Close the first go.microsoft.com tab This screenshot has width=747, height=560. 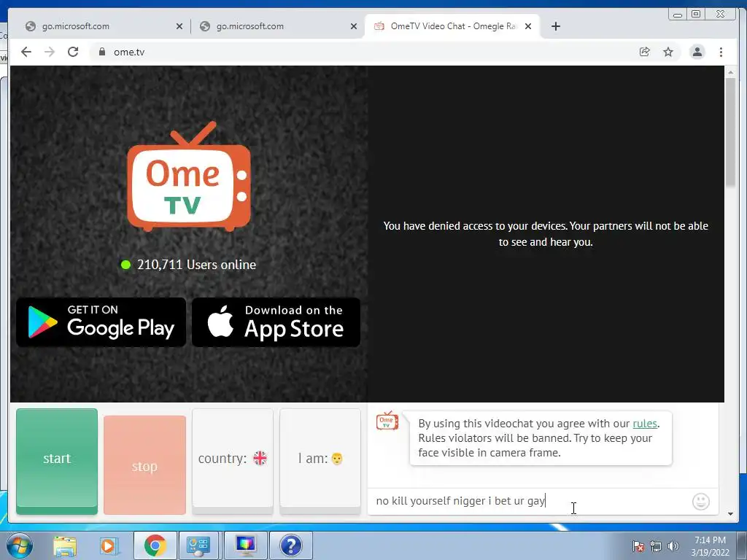point(179,26)
